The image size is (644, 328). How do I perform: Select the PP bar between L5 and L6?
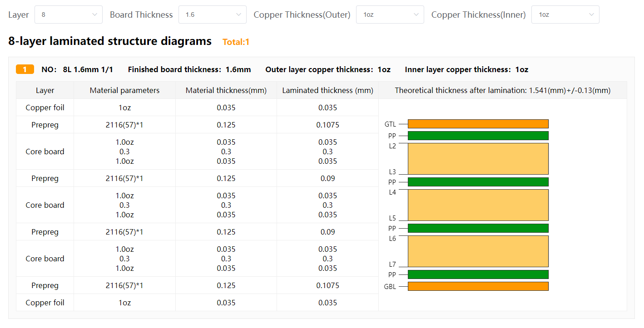pos(478,228)
